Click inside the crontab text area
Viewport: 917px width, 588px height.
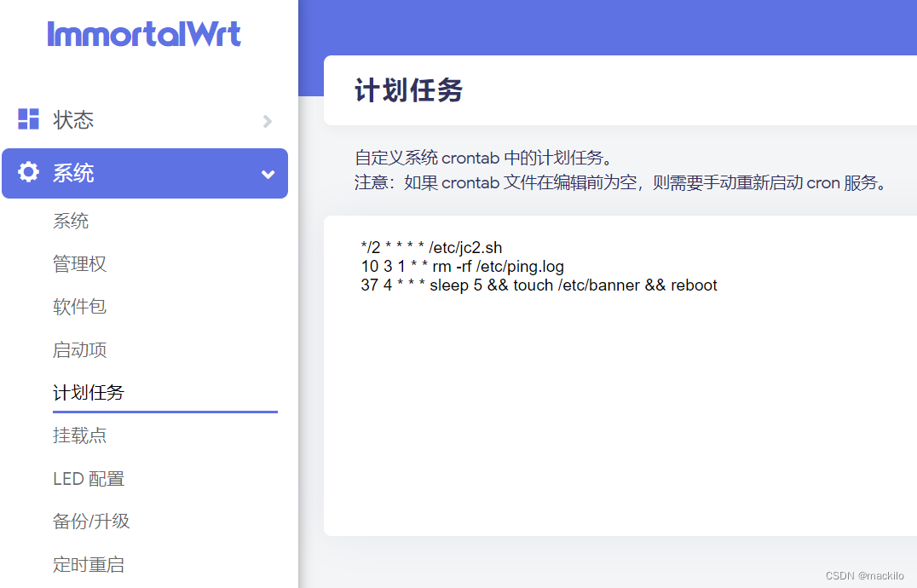pos(620,376)
